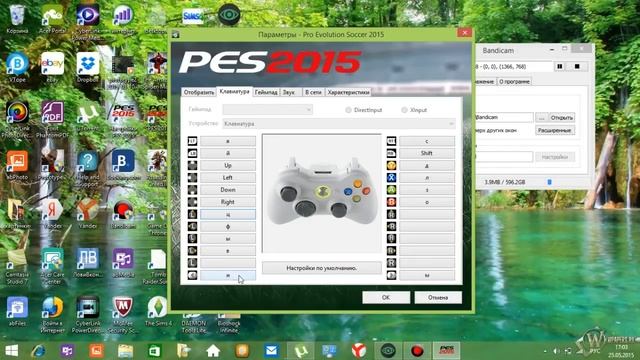Launch The Sims 4 desktop shortcut
Image resolution: width=640 pixels, height=360 pixels.
point(158,311)
